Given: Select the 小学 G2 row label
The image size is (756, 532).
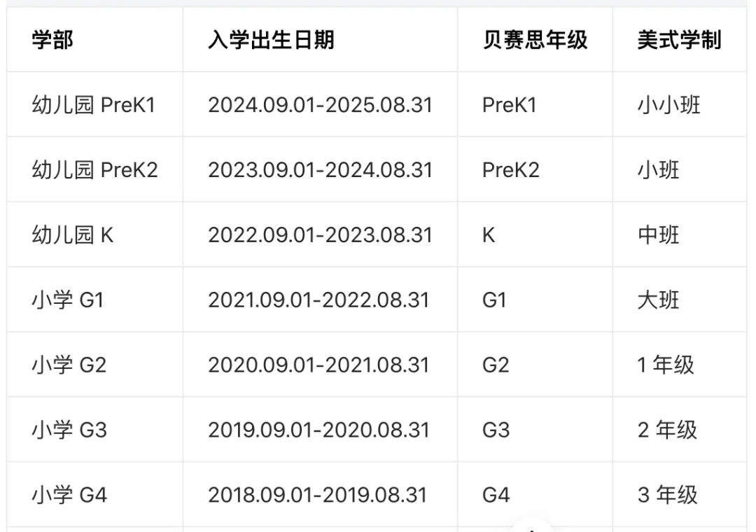Looking at the screenshot, I should 69,365.
